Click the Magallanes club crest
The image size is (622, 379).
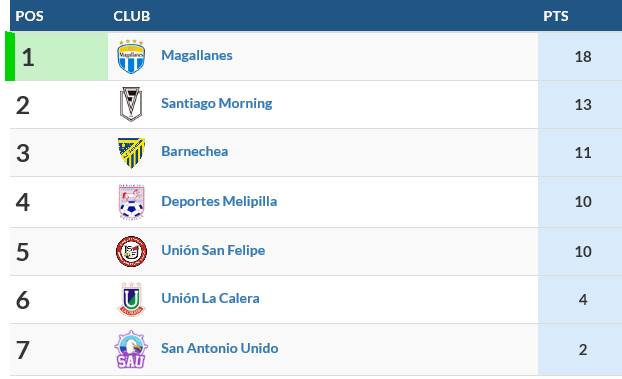point(131,56)
